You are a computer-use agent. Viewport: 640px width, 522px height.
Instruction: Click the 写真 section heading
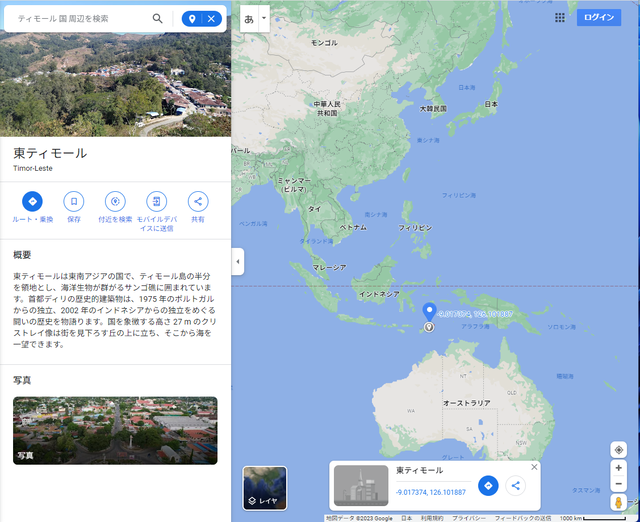pyautogui.click(x=22, y=380)
